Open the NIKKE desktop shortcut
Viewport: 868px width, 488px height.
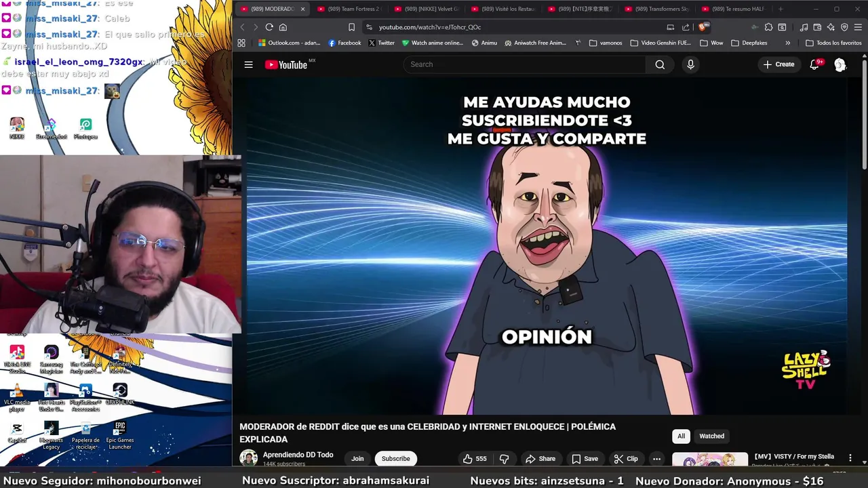point(17,129)
